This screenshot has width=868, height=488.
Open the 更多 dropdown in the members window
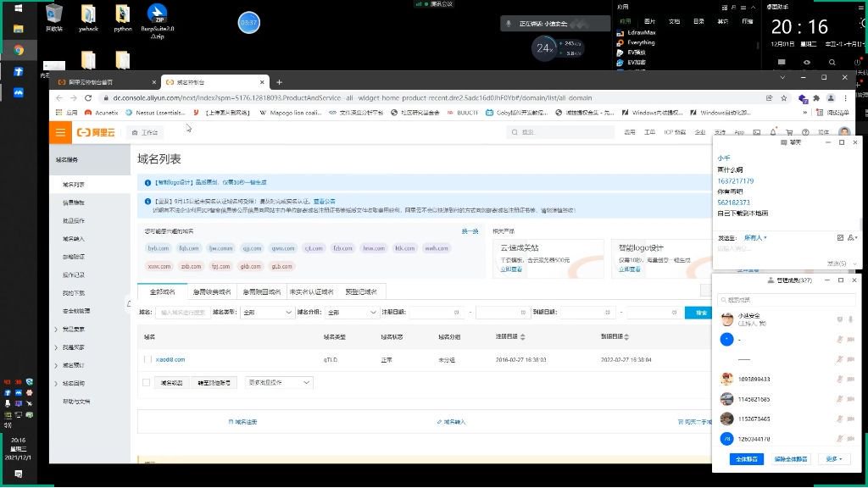(834, 459)
